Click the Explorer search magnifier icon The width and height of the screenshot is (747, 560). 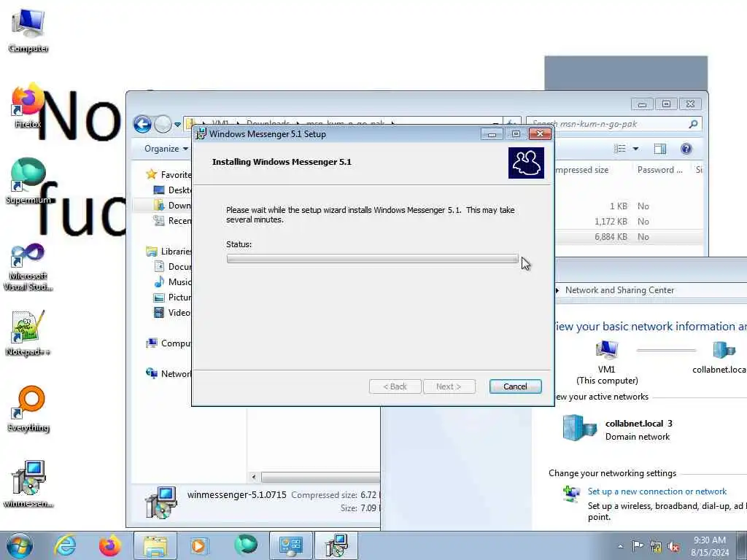(693, 124)
